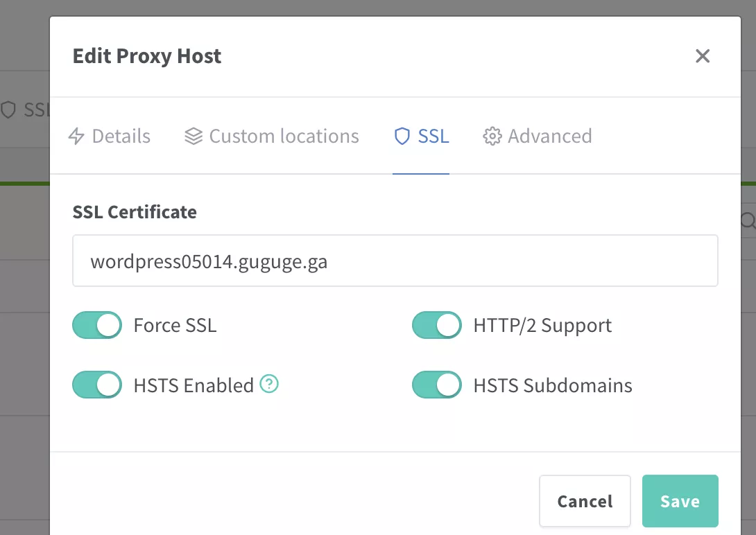Save the proxy host settings
The width and height of the screenshot is (756, 535).
click(x=680, y=501)
